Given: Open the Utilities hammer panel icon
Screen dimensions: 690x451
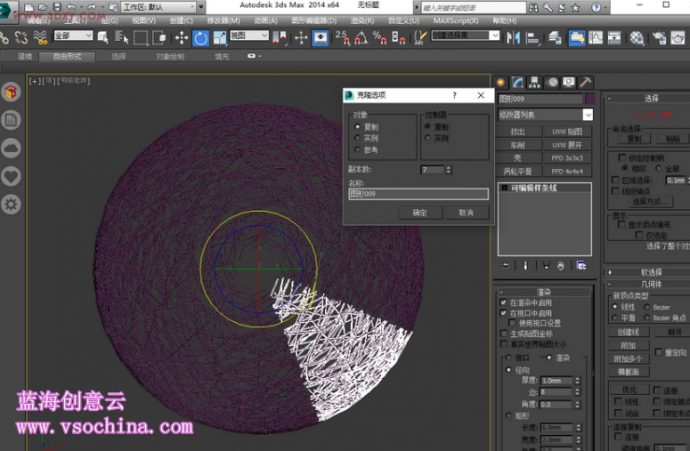Looking at the screenshot, I should coord(586,82).
